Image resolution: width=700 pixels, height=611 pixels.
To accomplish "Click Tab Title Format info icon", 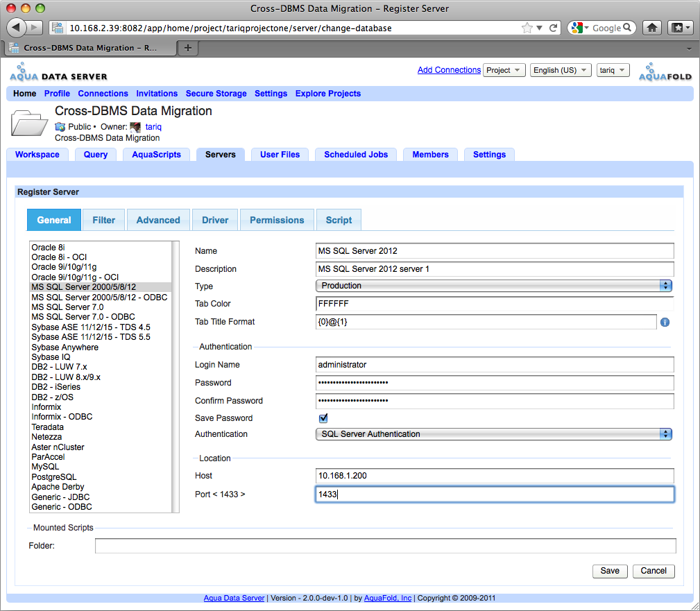I will (x=665, y=322).
